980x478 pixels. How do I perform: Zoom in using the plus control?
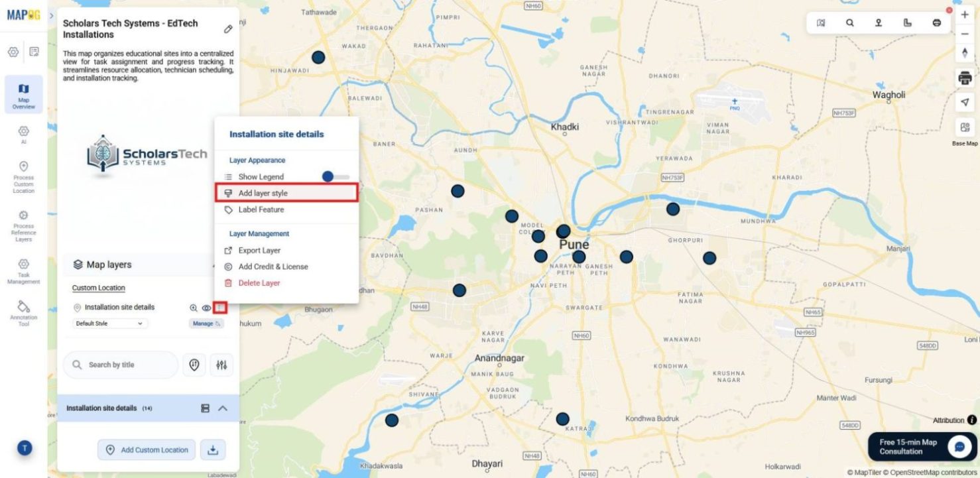[965, 13]
